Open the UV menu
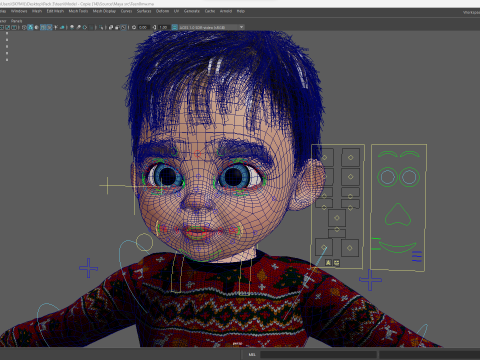The image size is (480, 360). point(176,11)
